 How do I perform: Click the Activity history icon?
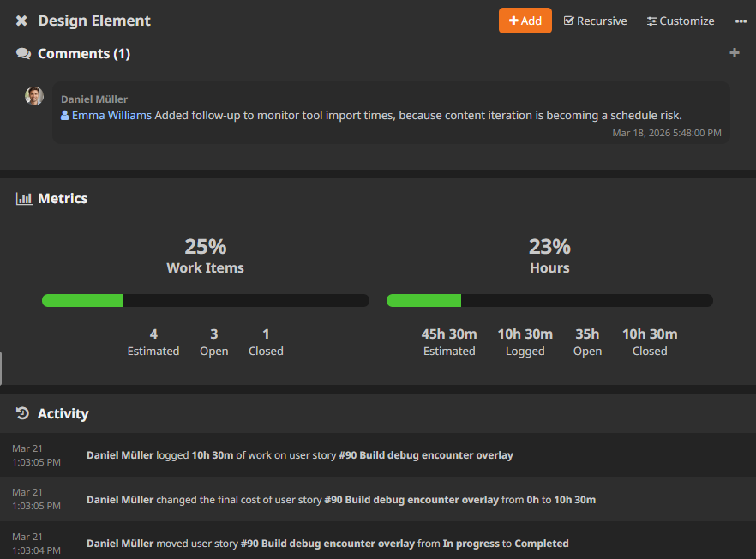click(x=23, y=414)
